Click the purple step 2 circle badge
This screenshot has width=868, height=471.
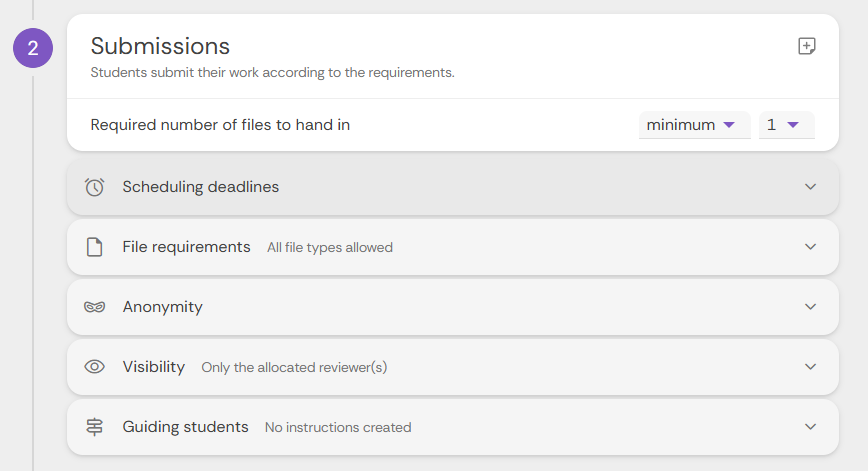33,48
